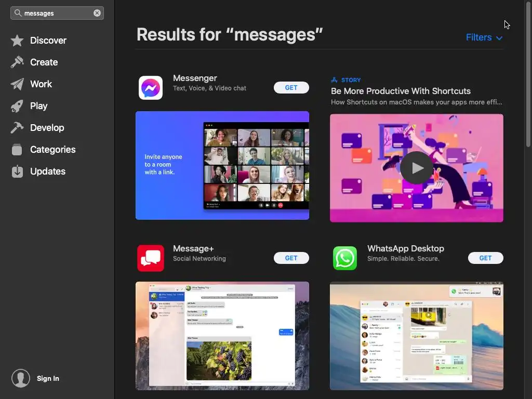Screen dimensions: 532x399
Task: Click the Story App Store glyph
Action: (x=334, y=80)
